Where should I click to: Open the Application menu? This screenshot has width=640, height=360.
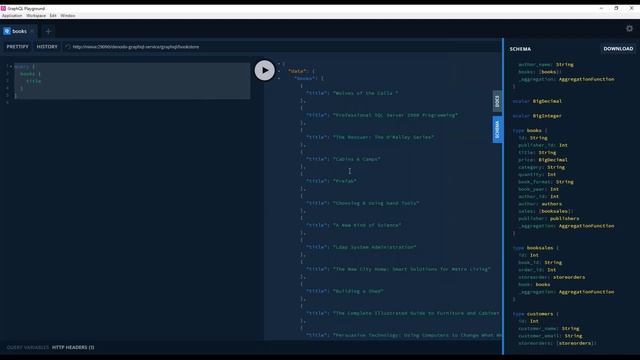(12, 16)
